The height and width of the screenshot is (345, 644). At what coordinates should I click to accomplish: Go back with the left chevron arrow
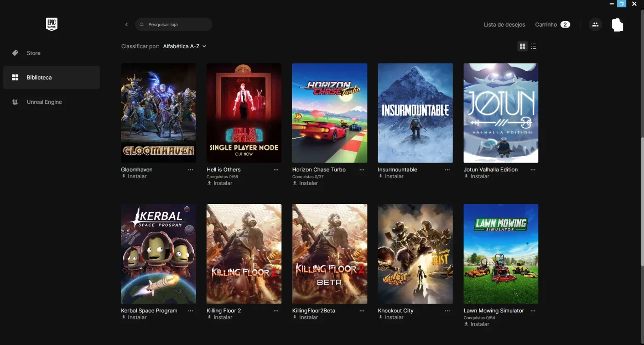click(x=126, y=24)
